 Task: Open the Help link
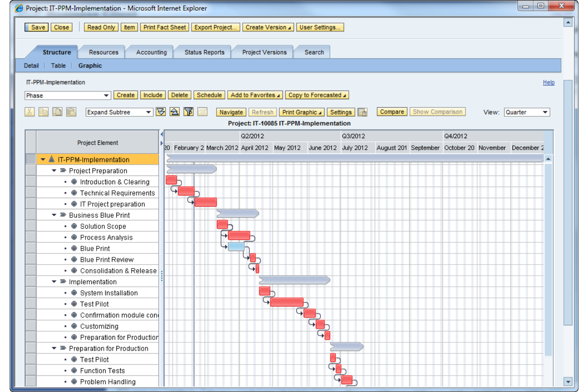point(549,82)
